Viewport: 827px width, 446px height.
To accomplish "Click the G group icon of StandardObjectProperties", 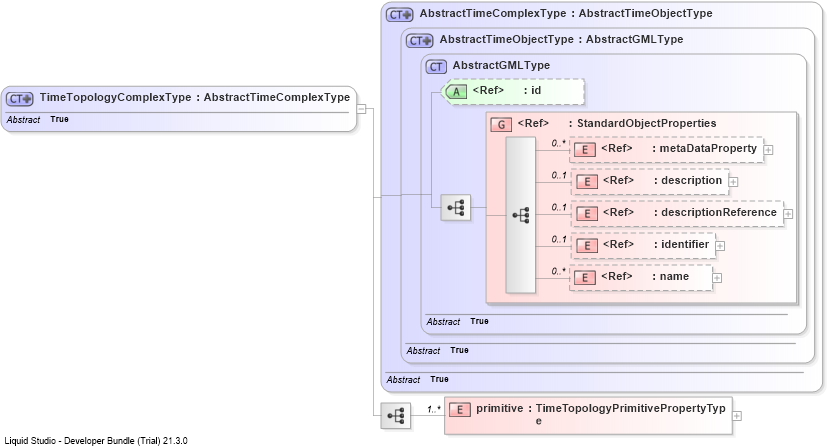I will tap(501, 124).
